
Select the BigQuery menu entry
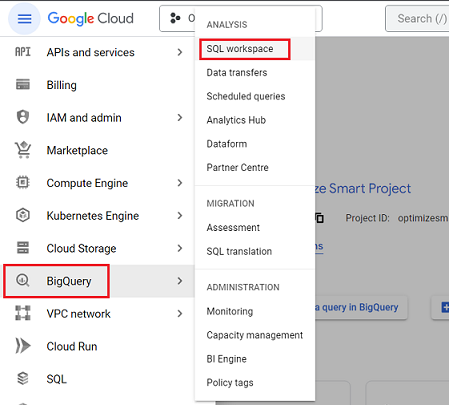pyautogui.click(x=98, y=281)
